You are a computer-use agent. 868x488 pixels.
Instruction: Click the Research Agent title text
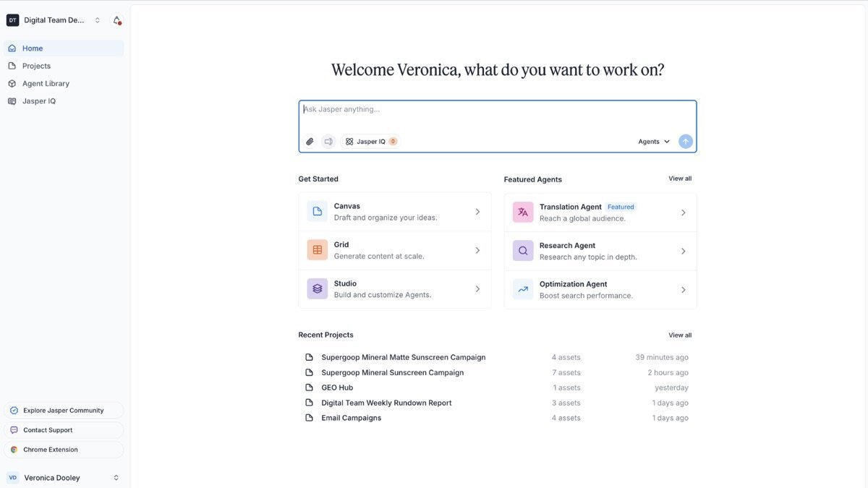[x=568, y=246]
